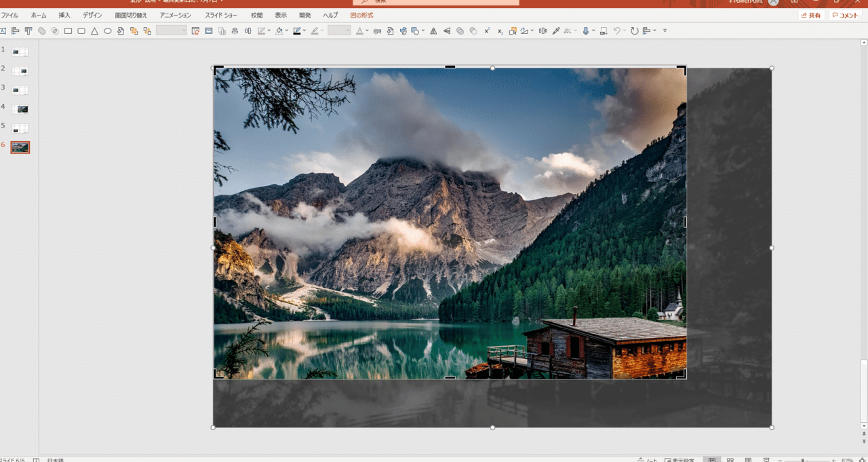The height and width of the screenshot is (462, 868).
Task: Select the triangle shape tool
Action: coord(94,31)
